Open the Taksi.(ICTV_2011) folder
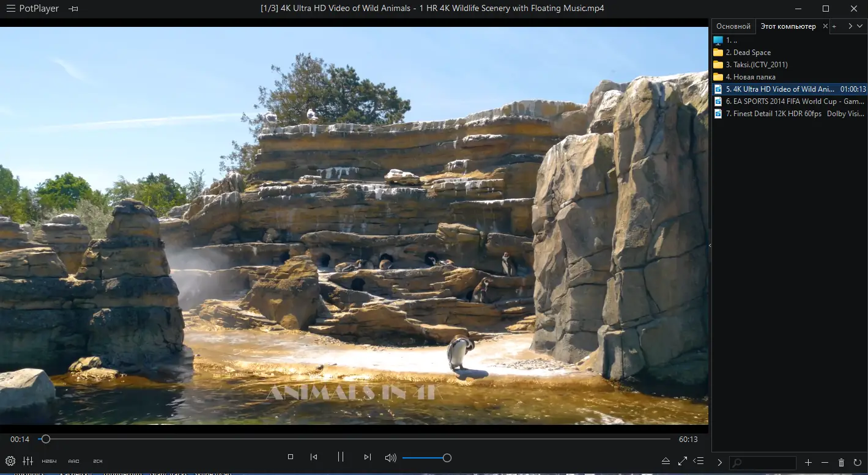868x475 pixels. [x=789, y=65]
